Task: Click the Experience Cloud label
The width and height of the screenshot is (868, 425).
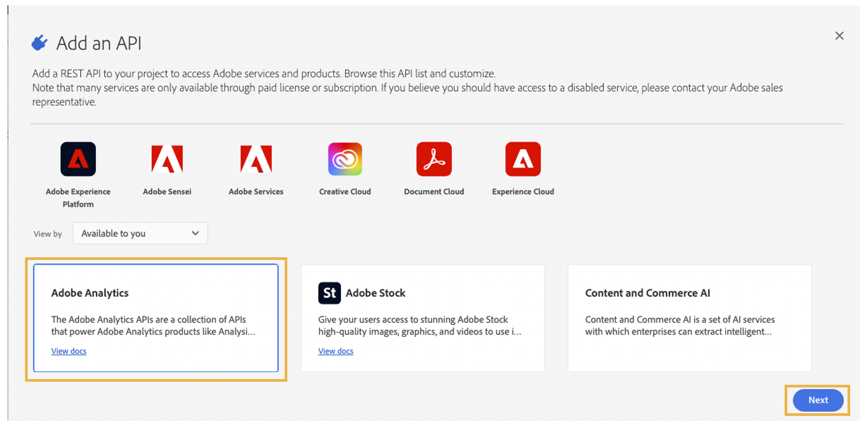Action: 523,192
